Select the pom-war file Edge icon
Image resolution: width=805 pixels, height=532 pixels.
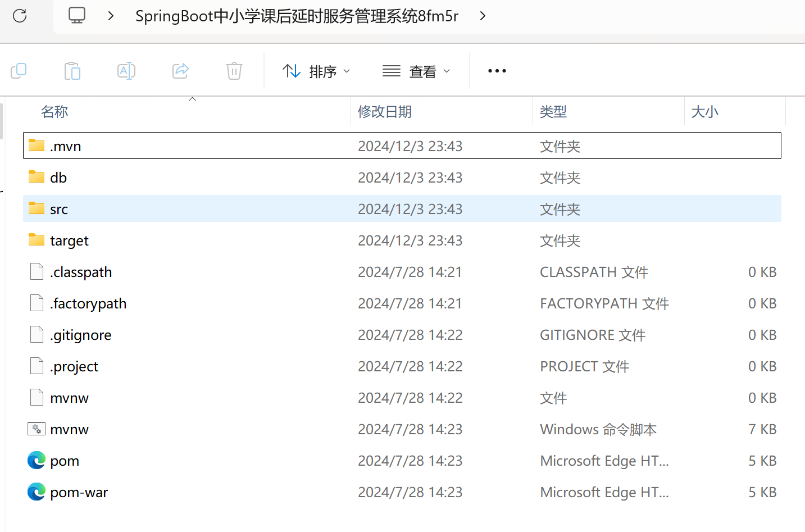(37, 492)
